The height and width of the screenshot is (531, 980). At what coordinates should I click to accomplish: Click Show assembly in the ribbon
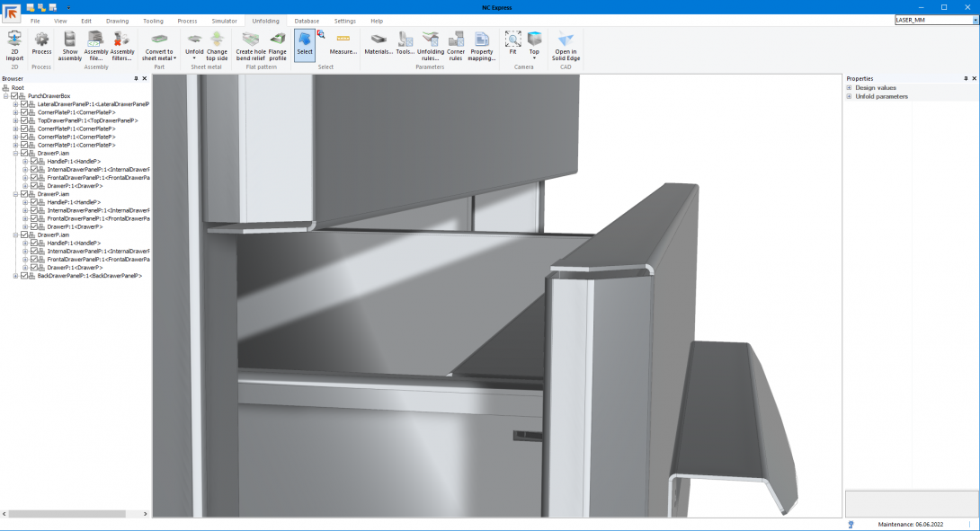70,45
